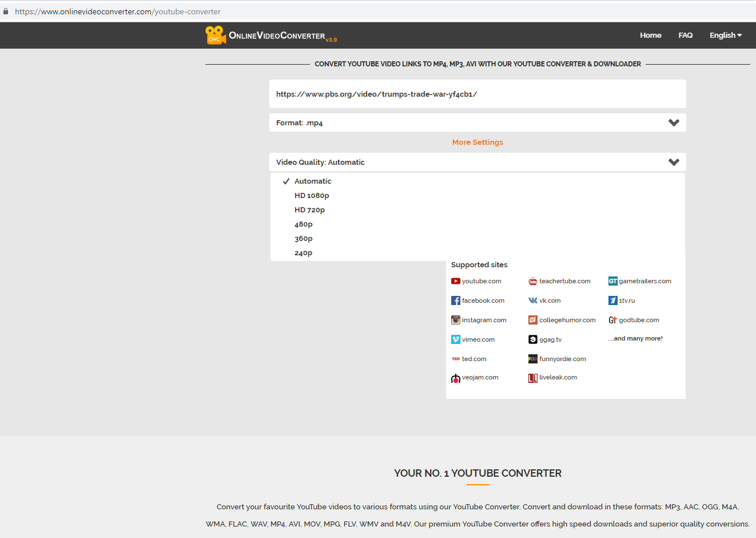Viewport: 756px width, 538px height.
Task: Click the ted.com text label
Action: (474, 359)
